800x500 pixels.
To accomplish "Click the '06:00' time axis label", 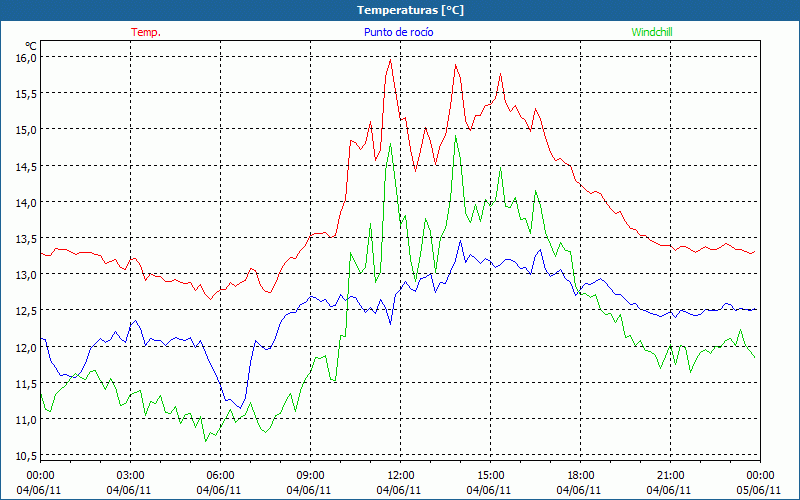I will coord(220,476).
